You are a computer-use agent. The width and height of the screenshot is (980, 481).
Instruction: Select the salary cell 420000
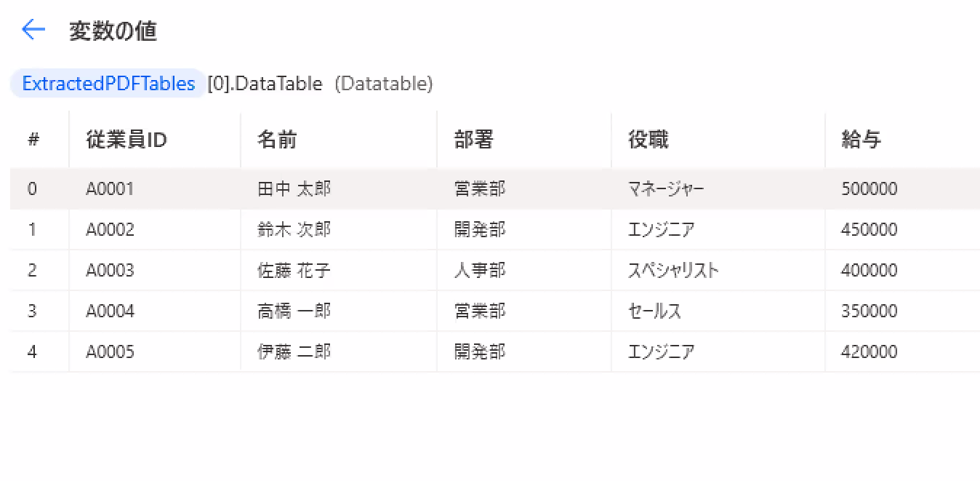(x=869, y=352)
